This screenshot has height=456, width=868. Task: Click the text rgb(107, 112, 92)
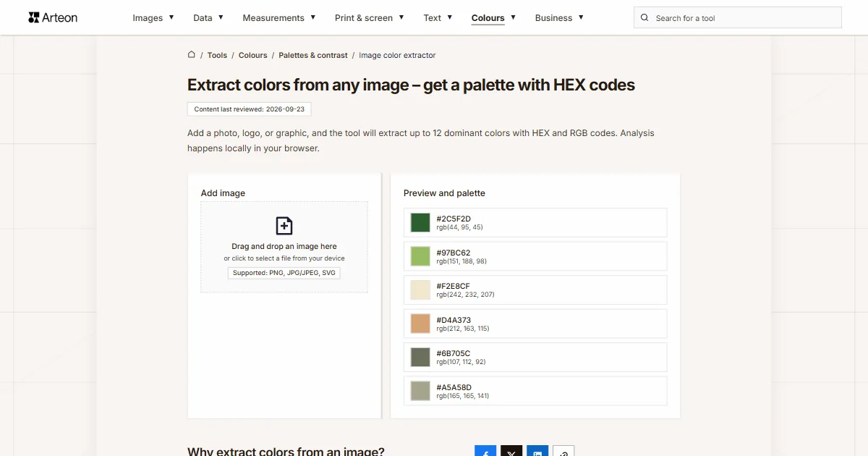461,362
